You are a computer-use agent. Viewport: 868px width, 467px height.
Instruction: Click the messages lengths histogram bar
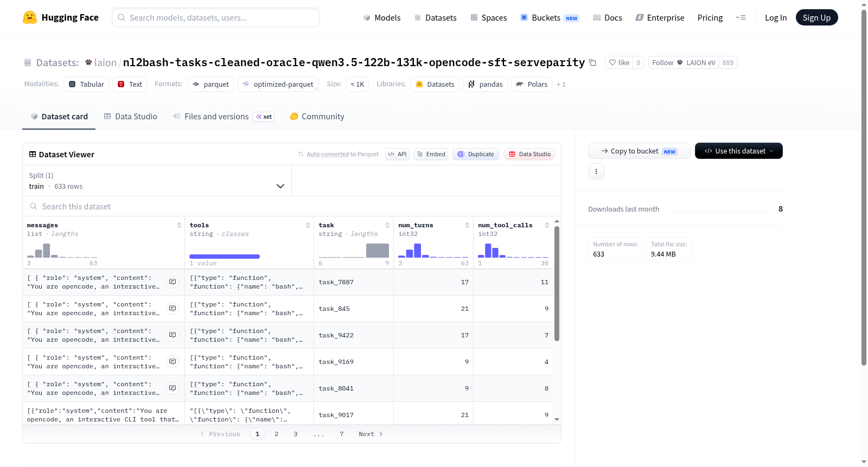pos(46,251)
